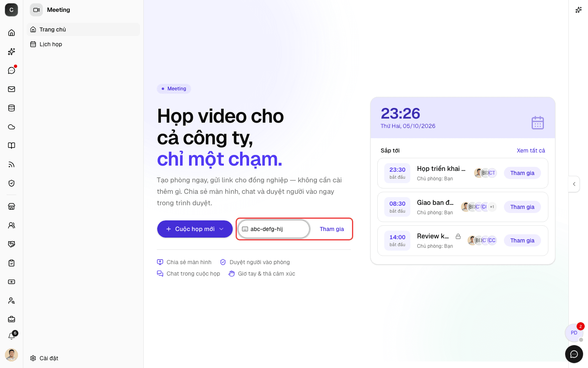Select Trang chủ in the Meeting sidebar
The height and width of the screenshot is (368, 588).
(x=83, y=29)
